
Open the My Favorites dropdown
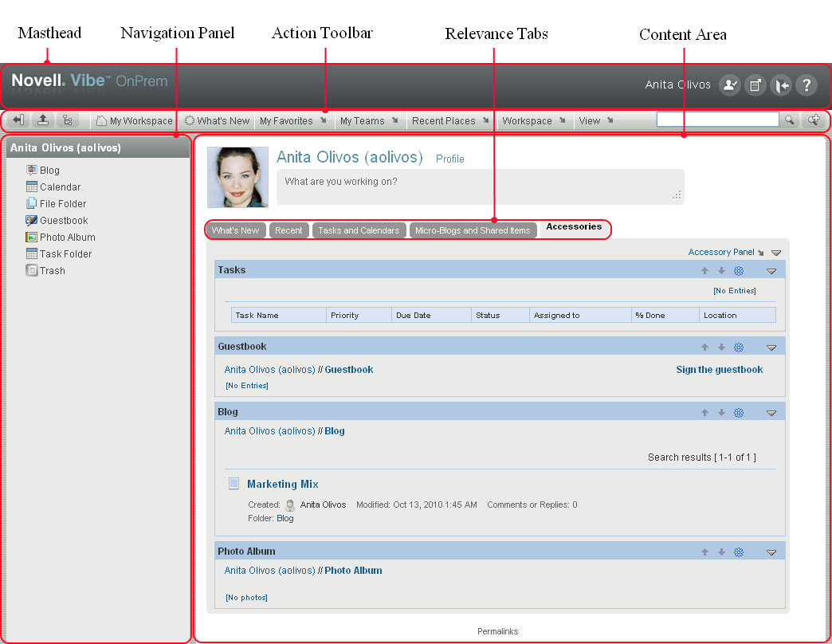tap(292, 121)
